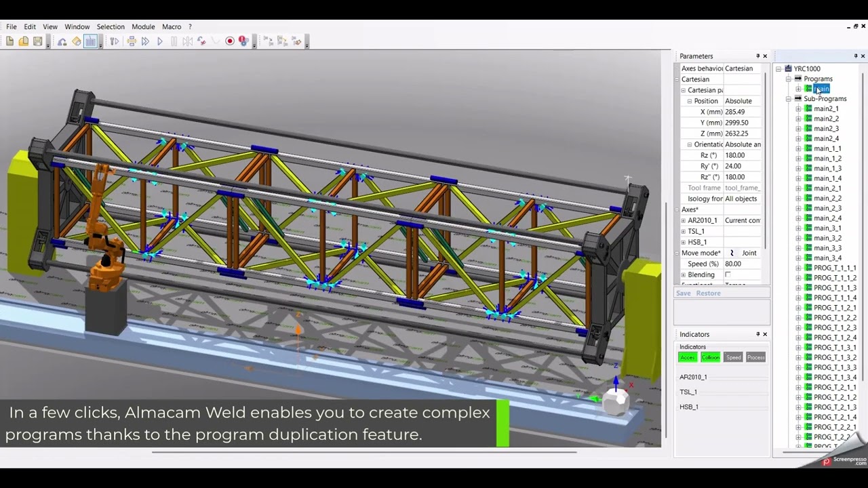Click the Restore link in Parameters
This screenshot has width=868, height=488.
709,293
